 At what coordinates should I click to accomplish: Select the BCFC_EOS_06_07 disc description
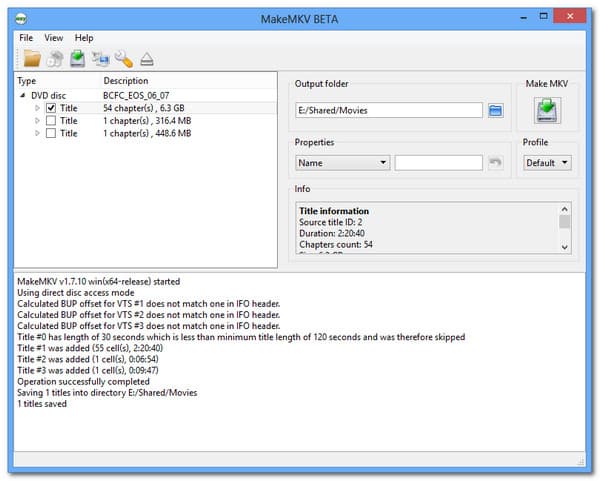point(136,95)
